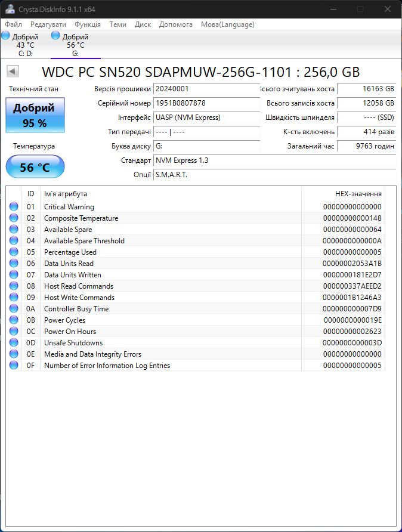This screenshot has height=532, width=402.
Task: Click hex value 0000000000019E
Action: click(352, 320)
